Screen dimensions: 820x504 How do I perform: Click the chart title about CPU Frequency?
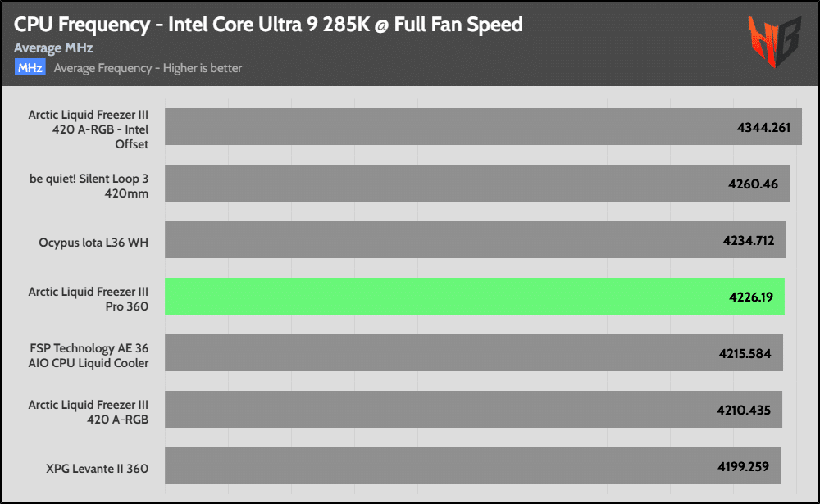268,25
